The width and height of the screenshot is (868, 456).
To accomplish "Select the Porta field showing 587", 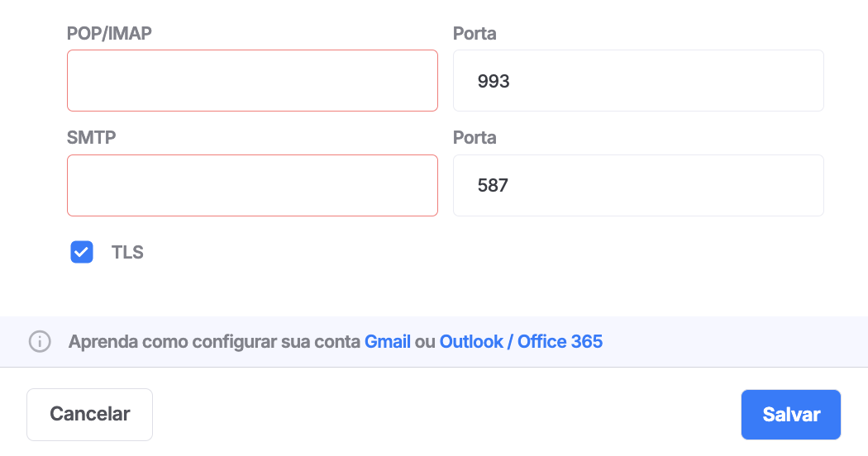I will click(x=638, y=185).
